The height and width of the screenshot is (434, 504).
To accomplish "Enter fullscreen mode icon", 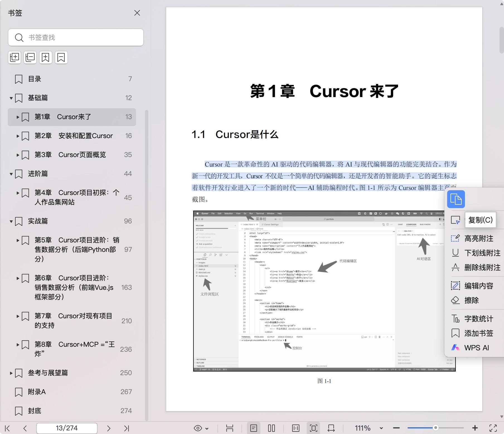I will [493, 428].
